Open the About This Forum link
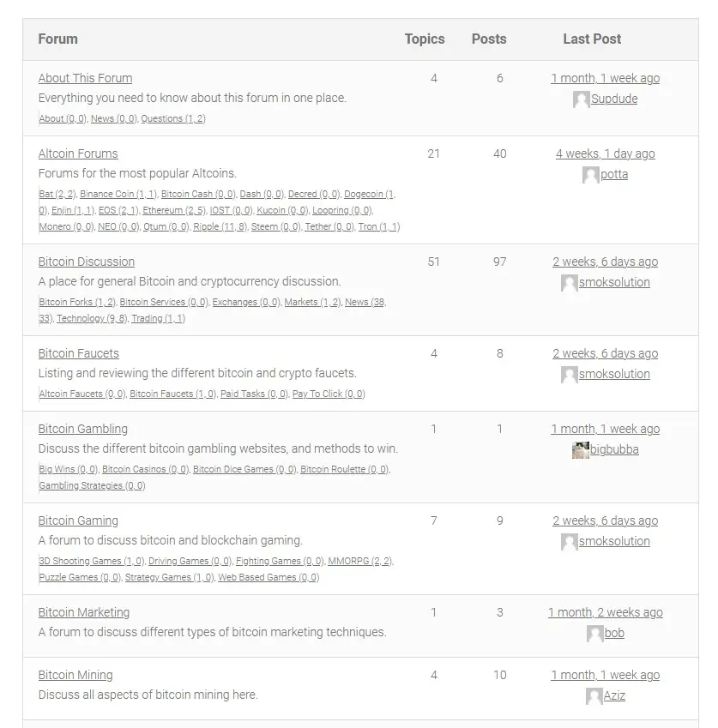The width and height of the screenshot is (718, 728). tap(85, 79)
